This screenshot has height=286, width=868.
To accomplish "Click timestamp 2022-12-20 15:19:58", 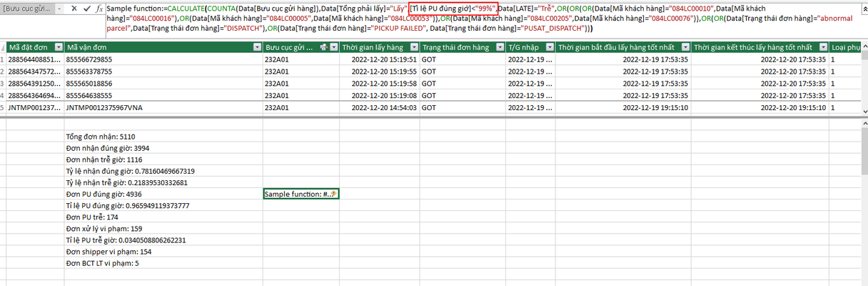I will point(378,84).
